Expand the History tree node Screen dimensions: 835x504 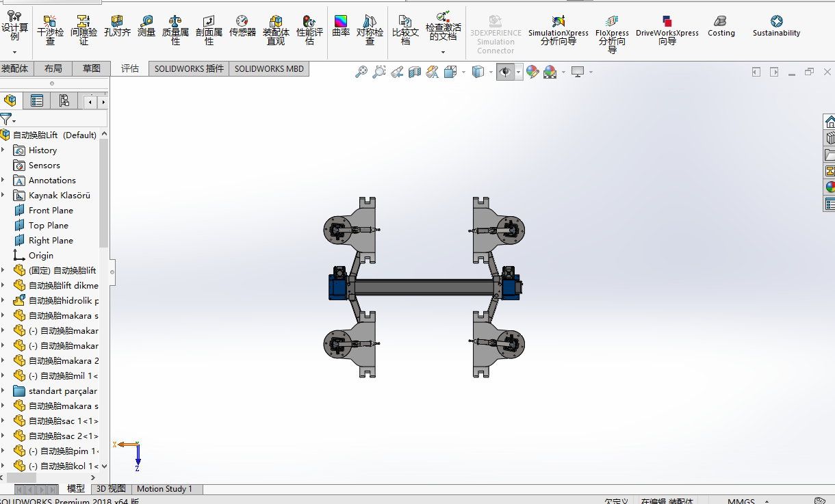3,150
